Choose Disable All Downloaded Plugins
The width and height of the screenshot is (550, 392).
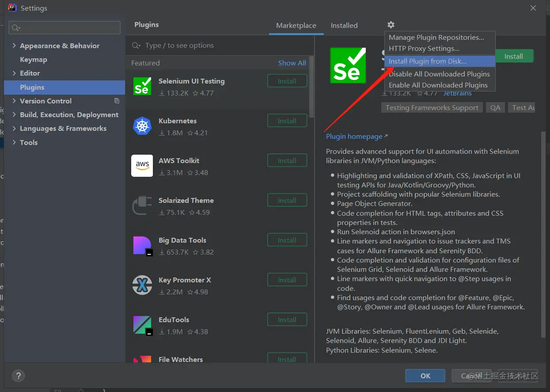(x=440, y=74)
